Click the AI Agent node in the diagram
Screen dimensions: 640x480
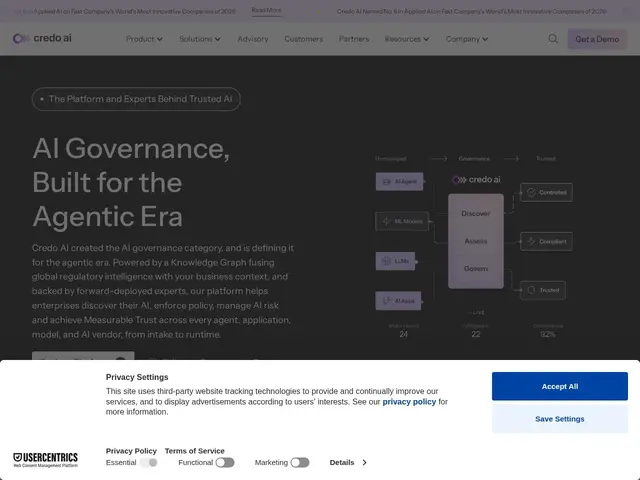[x=399, y=182]
